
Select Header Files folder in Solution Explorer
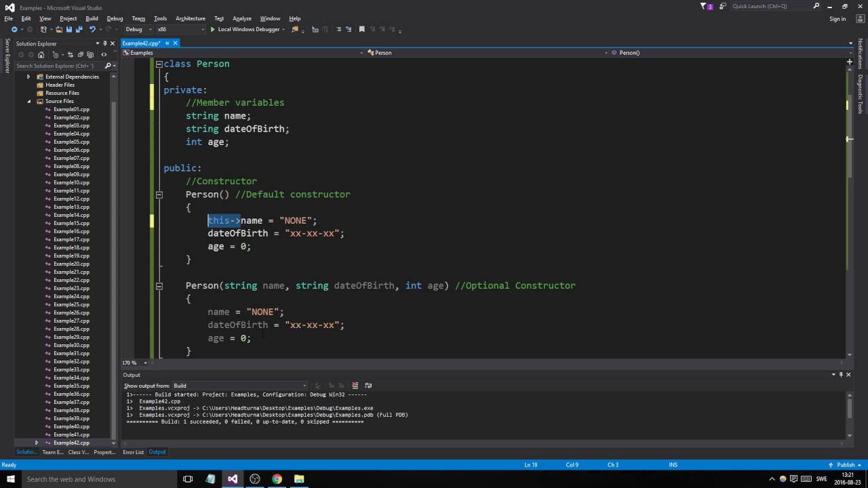pyautogui.click(x=60, y=85)
